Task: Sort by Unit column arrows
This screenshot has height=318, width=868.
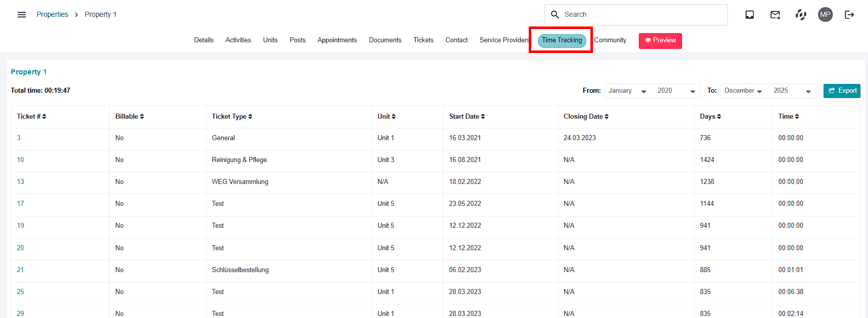Action: tap(394, 117)
